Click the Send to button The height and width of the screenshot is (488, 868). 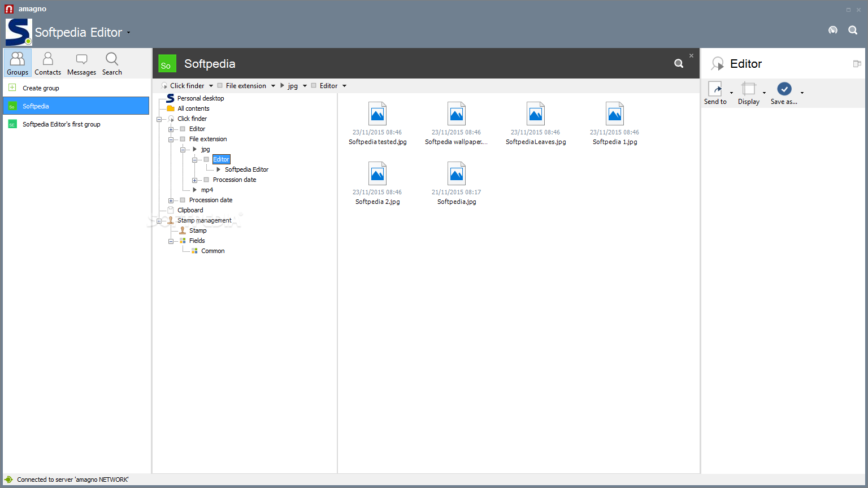coord(715,93)
